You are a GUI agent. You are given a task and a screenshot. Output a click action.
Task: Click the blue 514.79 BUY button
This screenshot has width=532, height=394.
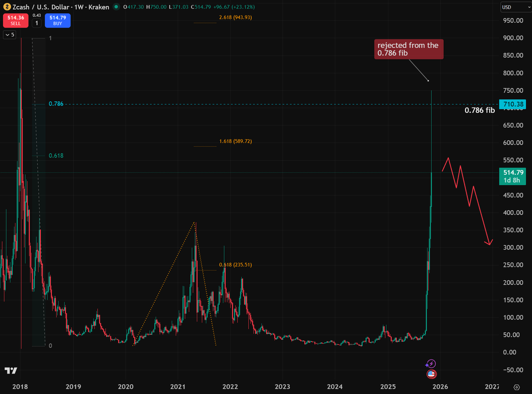tap(57, 20)
